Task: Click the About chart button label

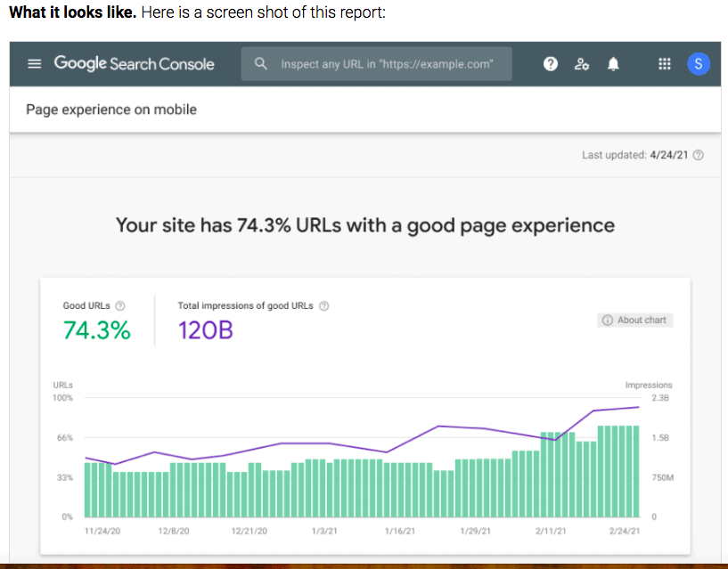Action: click(642, 320)
